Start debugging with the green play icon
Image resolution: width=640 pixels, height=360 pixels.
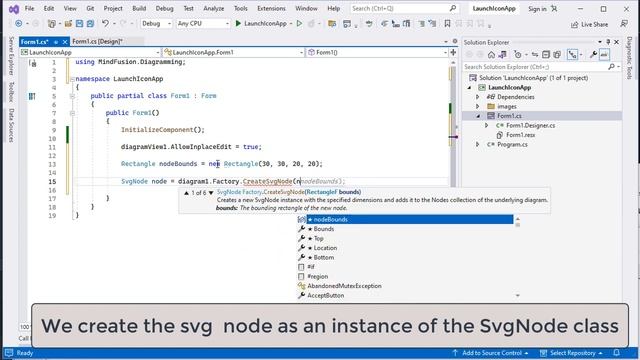click(x=238, y=24)
